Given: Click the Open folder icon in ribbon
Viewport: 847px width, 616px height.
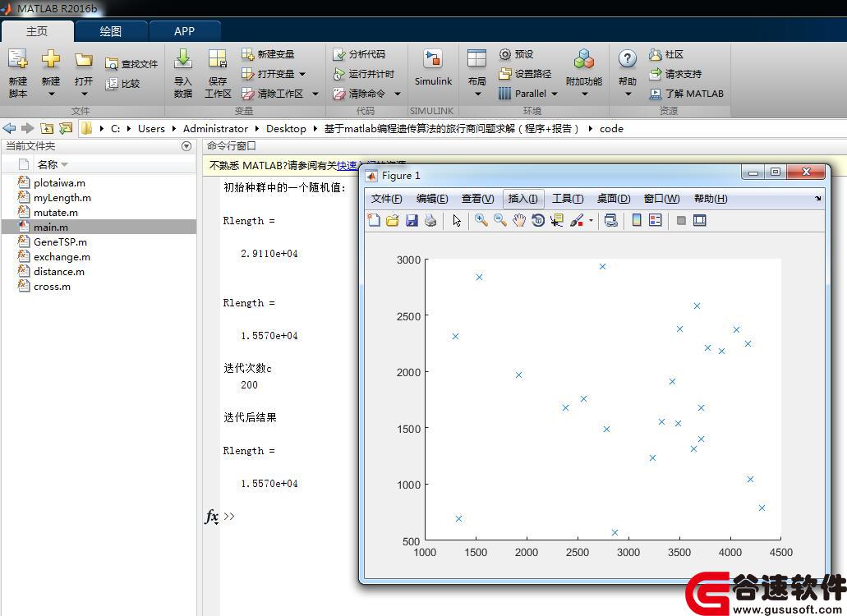Looking at the screenshot, I should [x=83, y=59].
